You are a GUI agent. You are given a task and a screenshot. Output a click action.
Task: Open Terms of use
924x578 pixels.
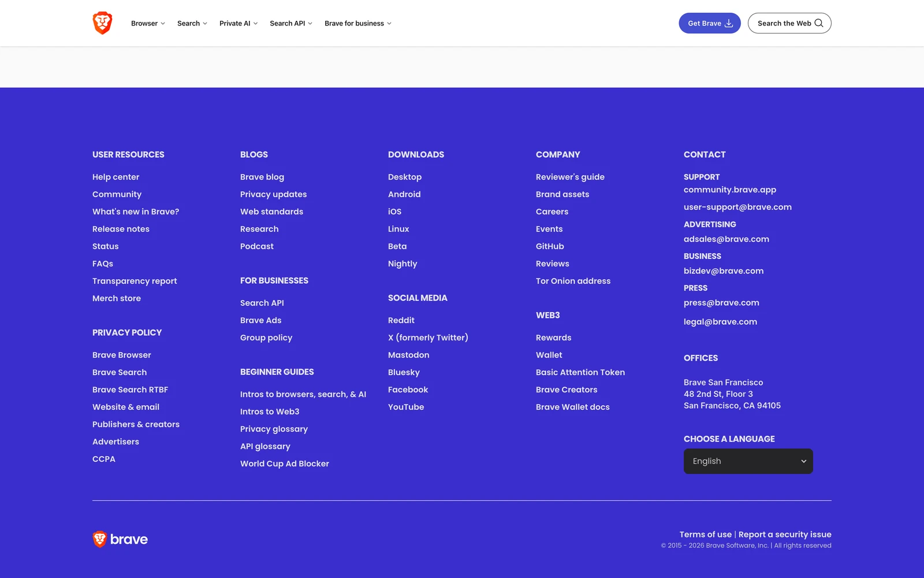pos(705,535)
